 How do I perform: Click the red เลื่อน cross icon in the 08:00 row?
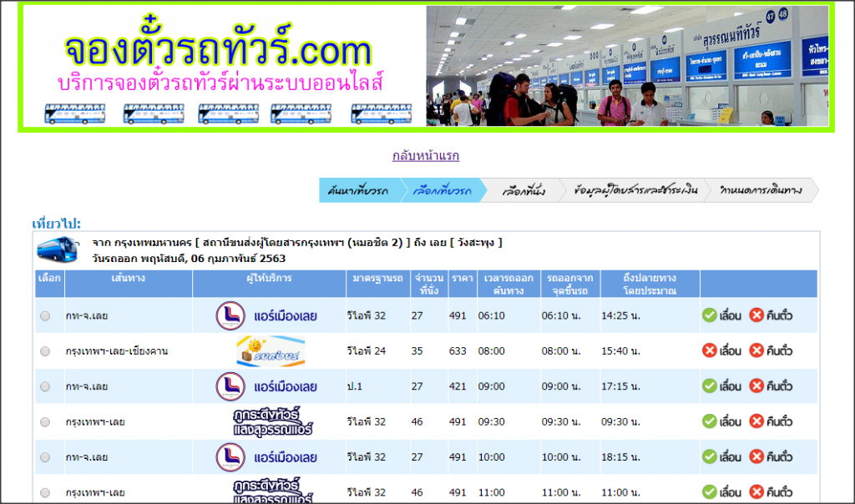coord(710,350)
